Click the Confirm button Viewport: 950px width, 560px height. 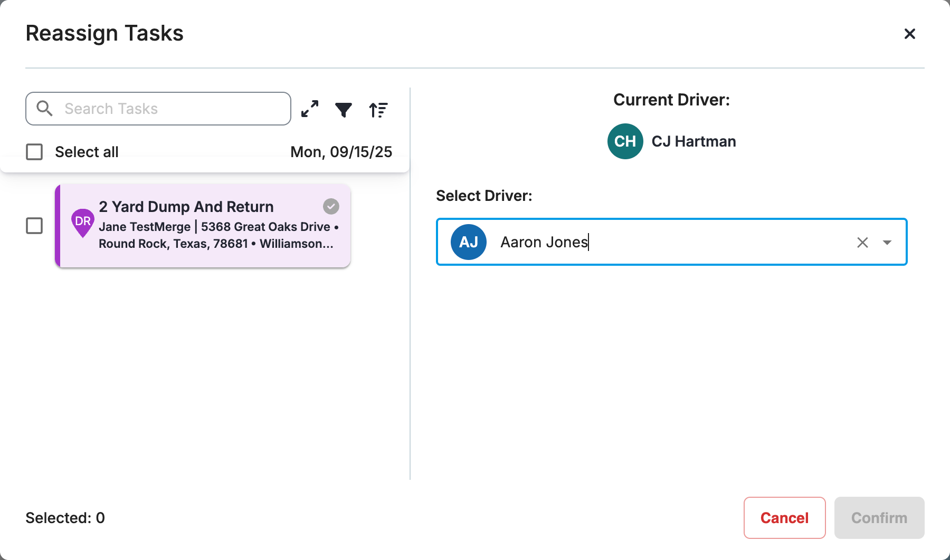coord(879,518)
